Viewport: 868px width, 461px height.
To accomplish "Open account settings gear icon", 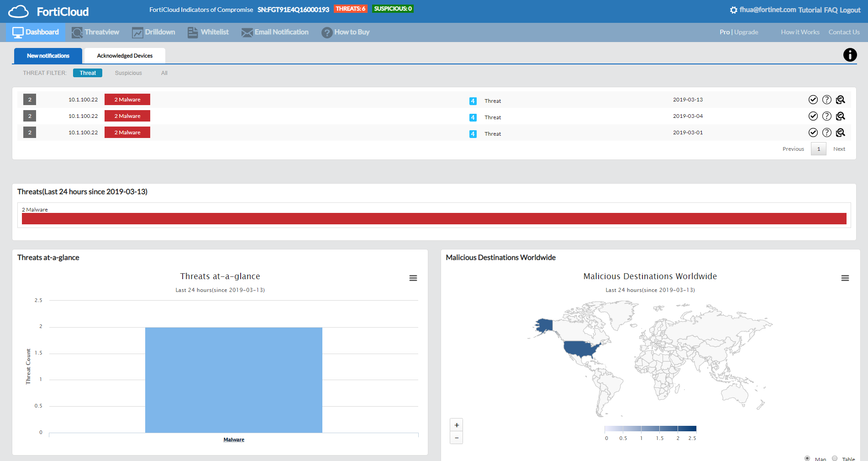I will coord(733,10).
